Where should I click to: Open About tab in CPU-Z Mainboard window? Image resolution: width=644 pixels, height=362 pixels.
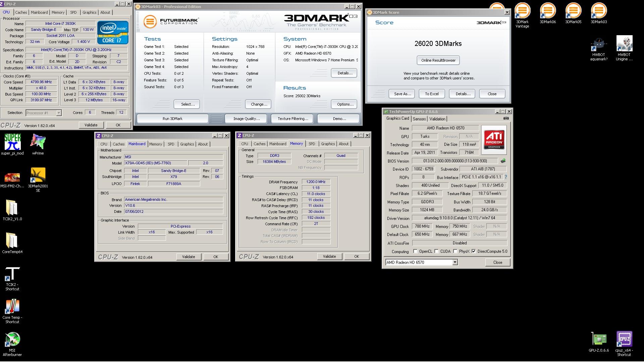click(x=203, y=144)
